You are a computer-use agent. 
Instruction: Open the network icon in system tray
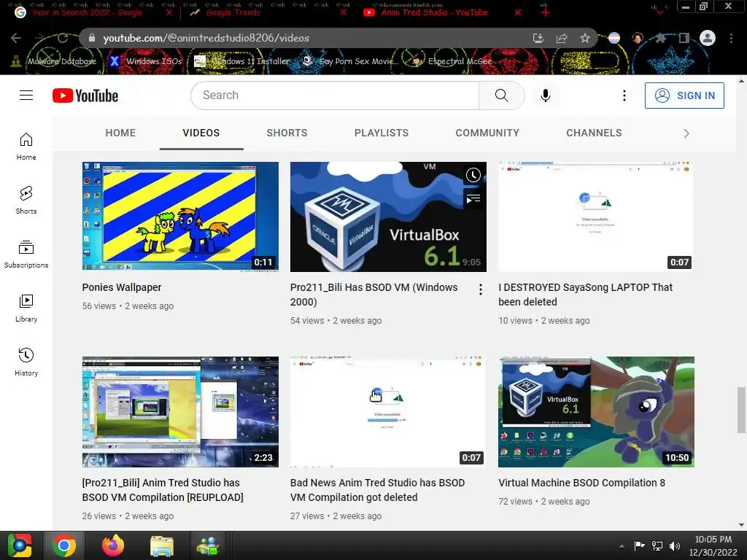coord(657,545)
